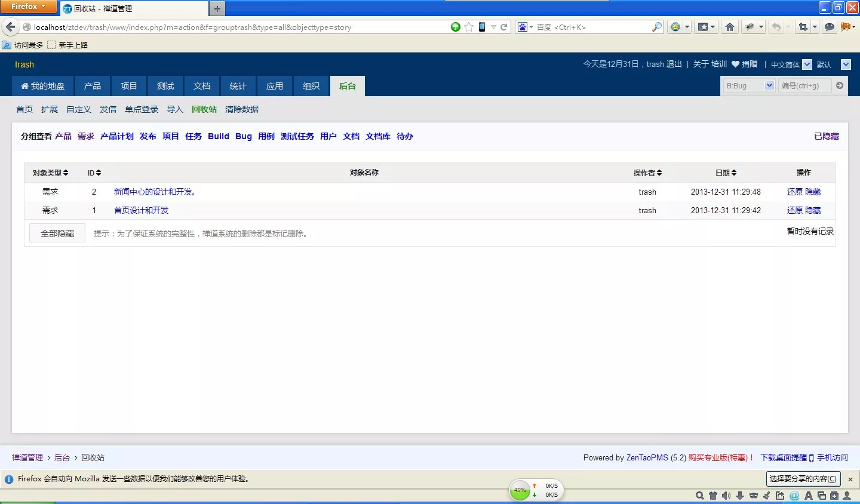
Task: Switch to the 测试 main tab
Action: coord(165,86)
